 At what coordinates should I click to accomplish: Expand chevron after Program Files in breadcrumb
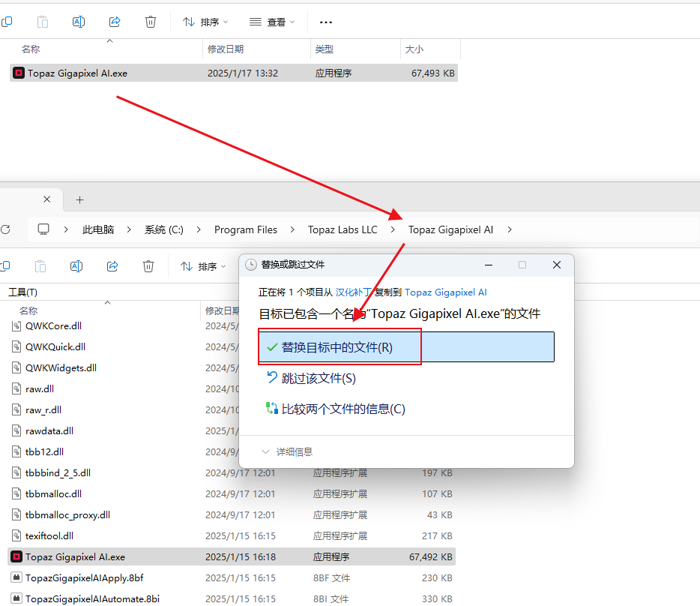(292, 229)
